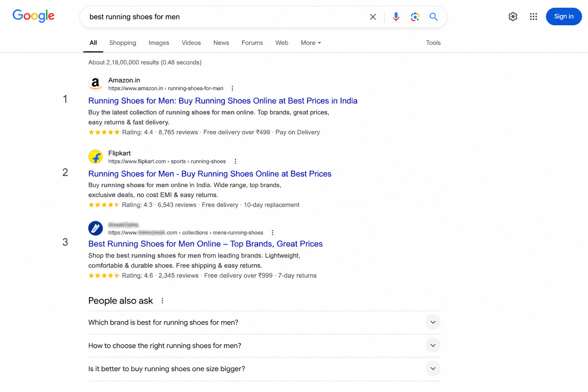
Task: Open quick settings gear icon
Action: point(513,16)
